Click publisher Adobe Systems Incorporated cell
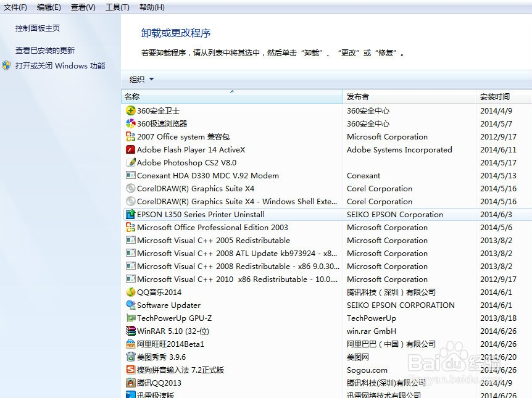Screen dimensions: 532x398 [399, 149]
